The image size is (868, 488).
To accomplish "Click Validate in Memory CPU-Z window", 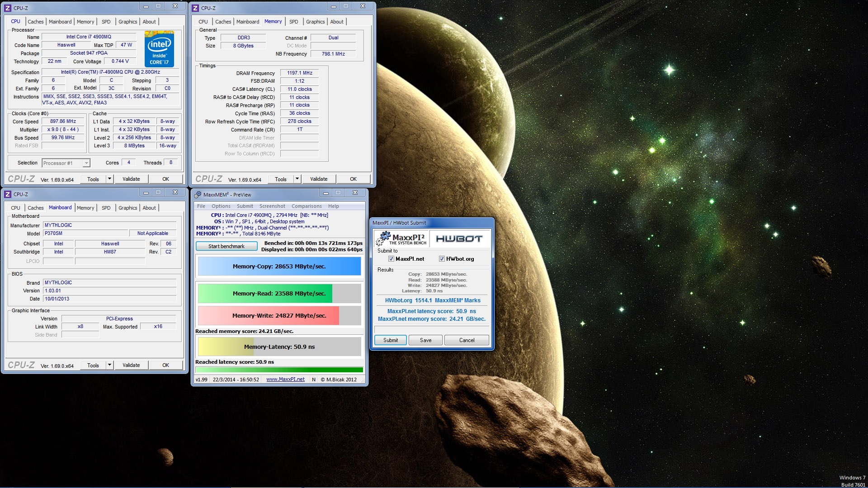I will click(x=319, y=179).
